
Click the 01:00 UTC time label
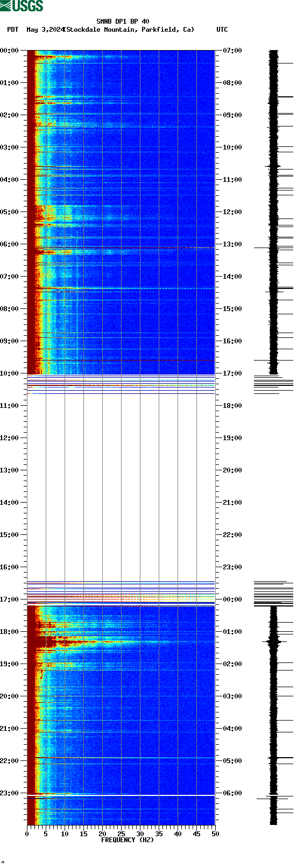coord(232,632)
